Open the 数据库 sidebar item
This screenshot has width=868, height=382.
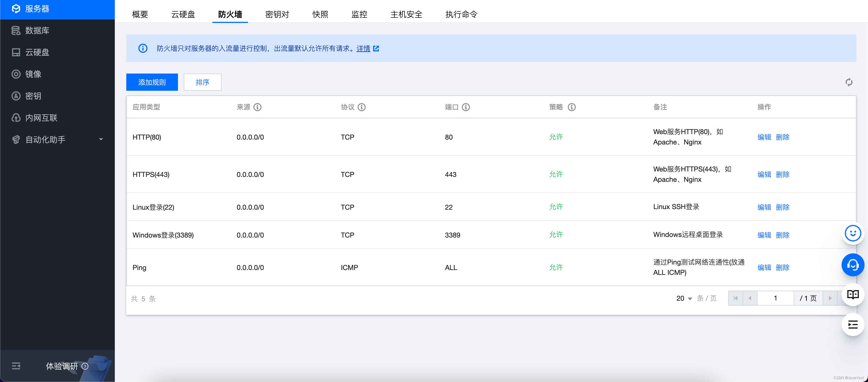pos(57,30)
